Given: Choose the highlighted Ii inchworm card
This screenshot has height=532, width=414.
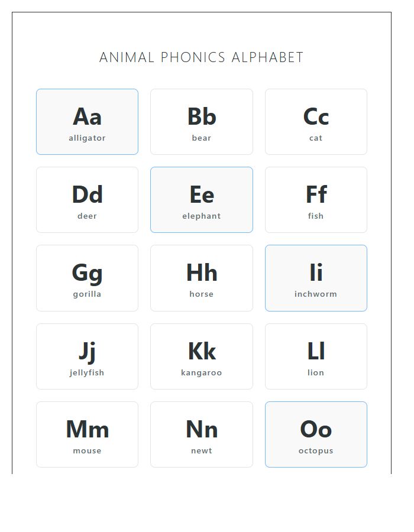Looking at the screenshot, I should [316, 278].
